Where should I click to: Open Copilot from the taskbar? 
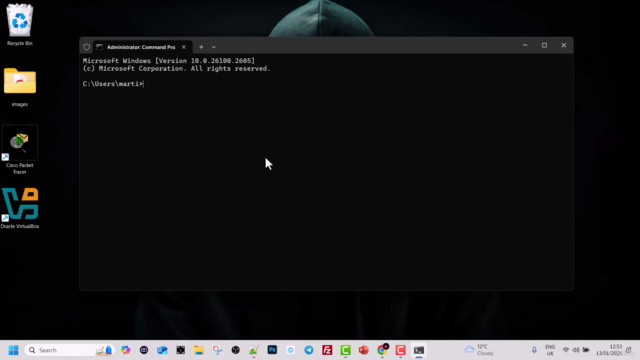(126, 350)
